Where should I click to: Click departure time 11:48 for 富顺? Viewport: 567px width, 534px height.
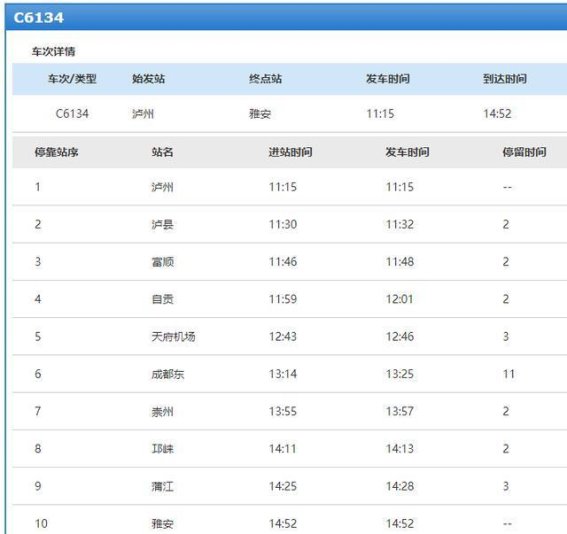400,262
